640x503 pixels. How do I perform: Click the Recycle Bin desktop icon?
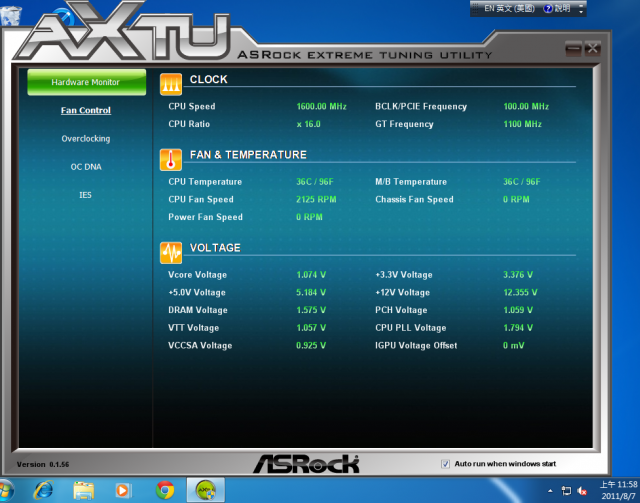point(11,16)
